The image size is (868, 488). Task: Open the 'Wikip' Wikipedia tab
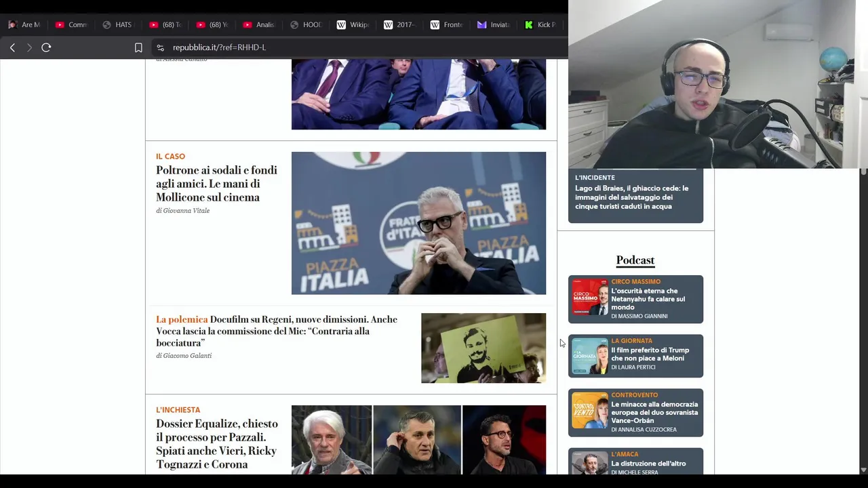(353, 24)
